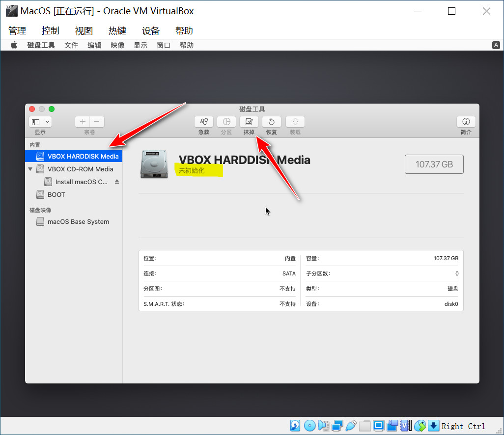Viewport: 504px width, 435px height.
Task: Click the Erase (抹掉) toolbar icon
Action: pos(249,122)
